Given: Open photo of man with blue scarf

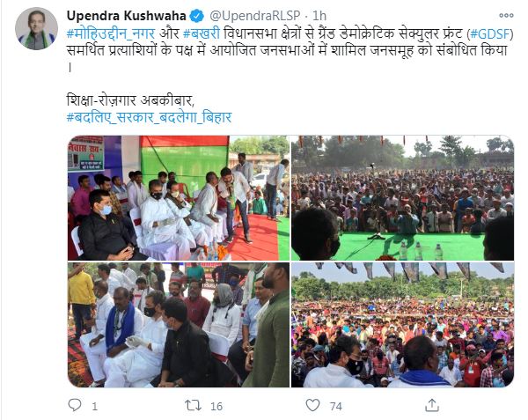Looking at the screenshot, I should click(x=179, y=325).
